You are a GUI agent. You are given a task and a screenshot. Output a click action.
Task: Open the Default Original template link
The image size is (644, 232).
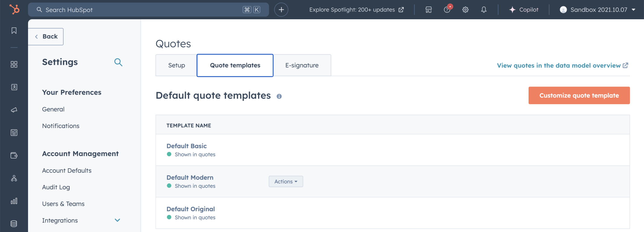(191, 209)
